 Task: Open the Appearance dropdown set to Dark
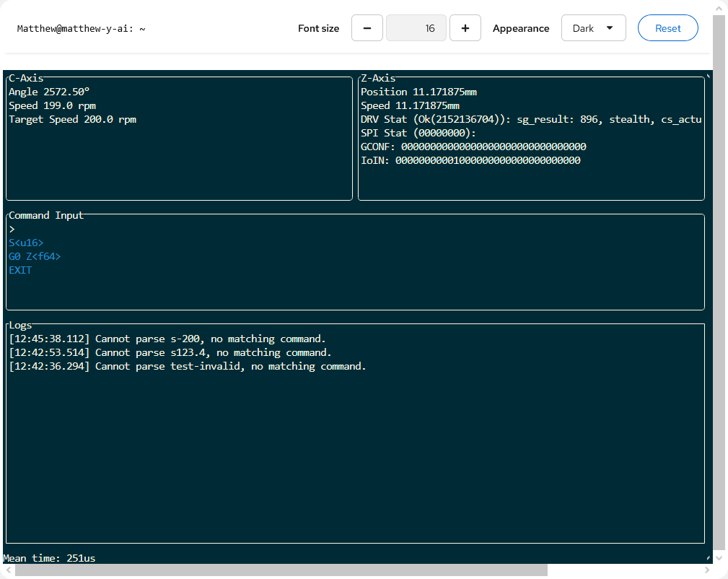pos(593,28)
